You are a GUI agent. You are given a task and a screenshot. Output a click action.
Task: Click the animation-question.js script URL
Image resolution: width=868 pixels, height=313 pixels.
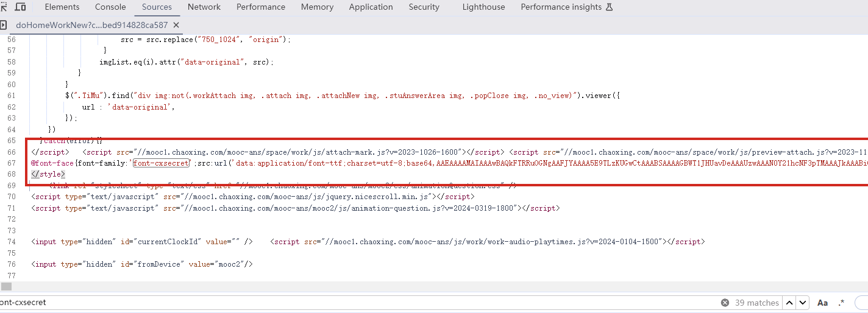pyautogui.click(x=341, y=208)
